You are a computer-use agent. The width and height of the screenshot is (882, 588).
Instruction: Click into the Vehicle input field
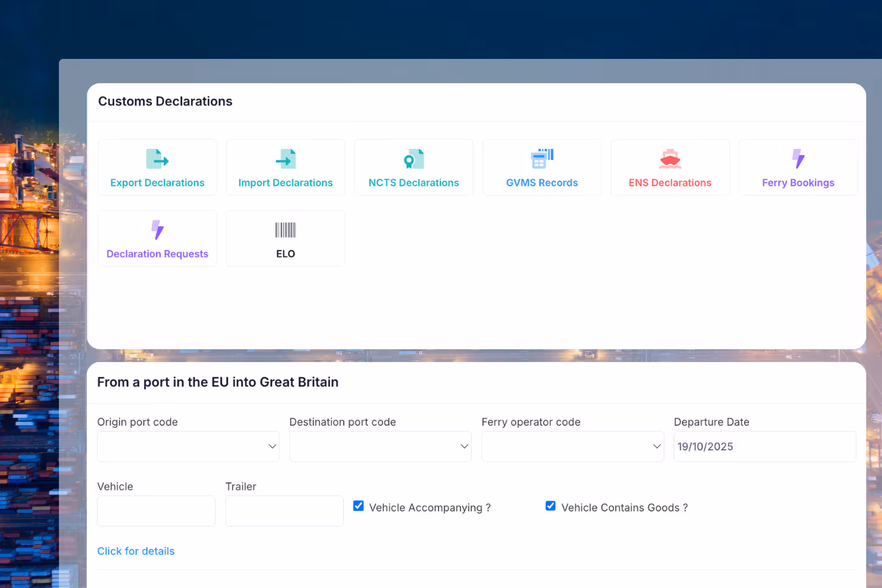click(156, 511)
